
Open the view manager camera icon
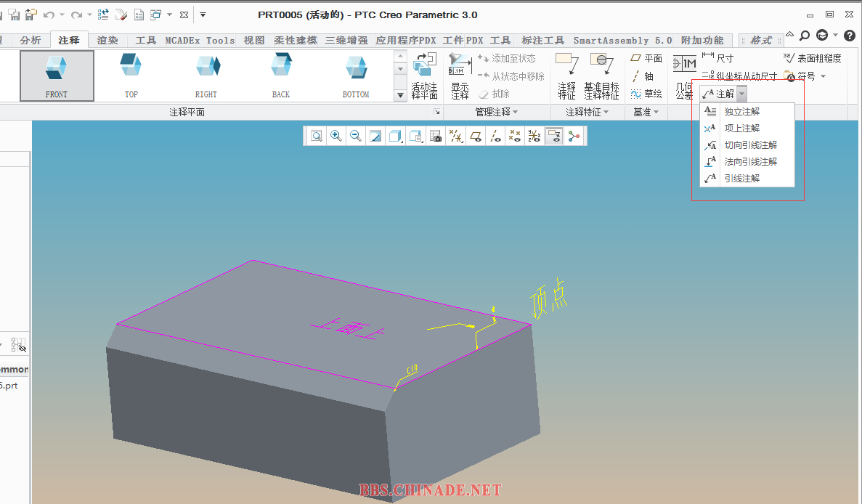tap(436, 136)
